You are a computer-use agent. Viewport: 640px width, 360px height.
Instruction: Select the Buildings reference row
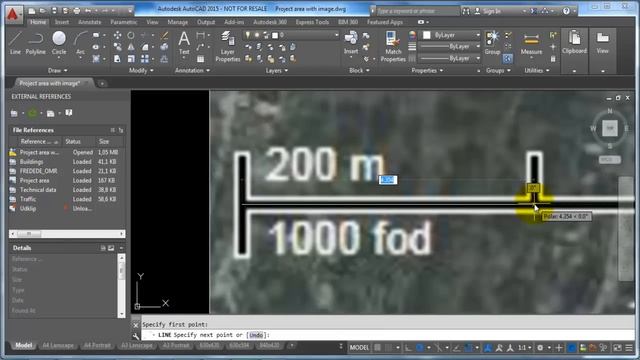pos(66,162)
